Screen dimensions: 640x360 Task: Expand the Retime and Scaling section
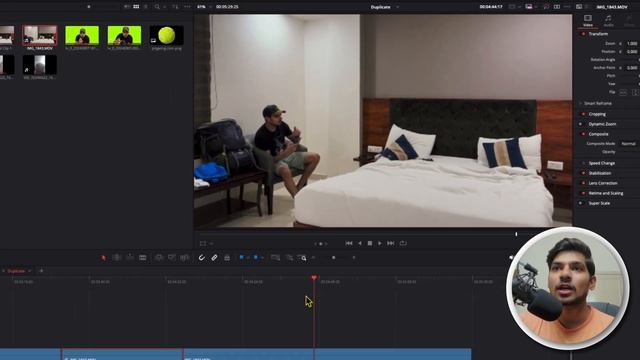pyautogui.click(x=606, y=193)
